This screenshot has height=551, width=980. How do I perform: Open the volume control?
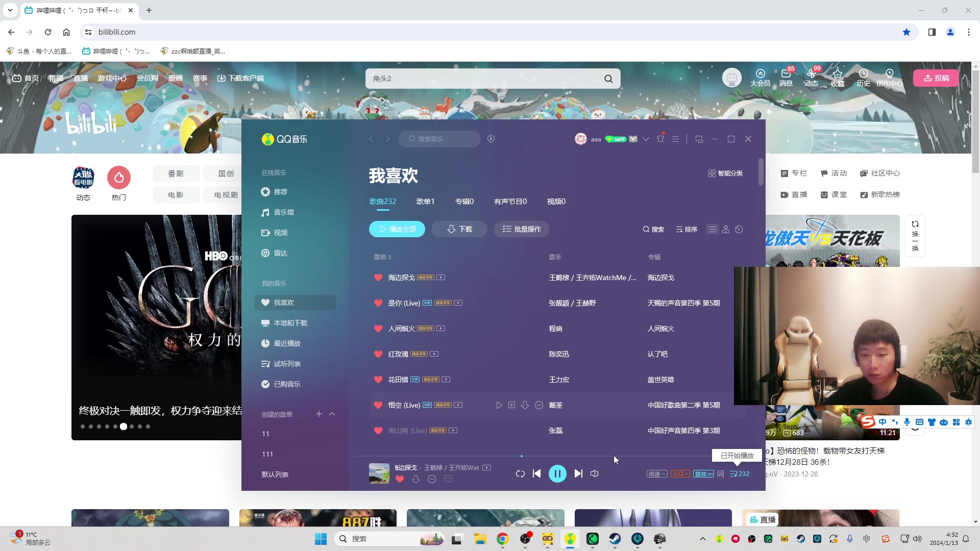point(595,473)
